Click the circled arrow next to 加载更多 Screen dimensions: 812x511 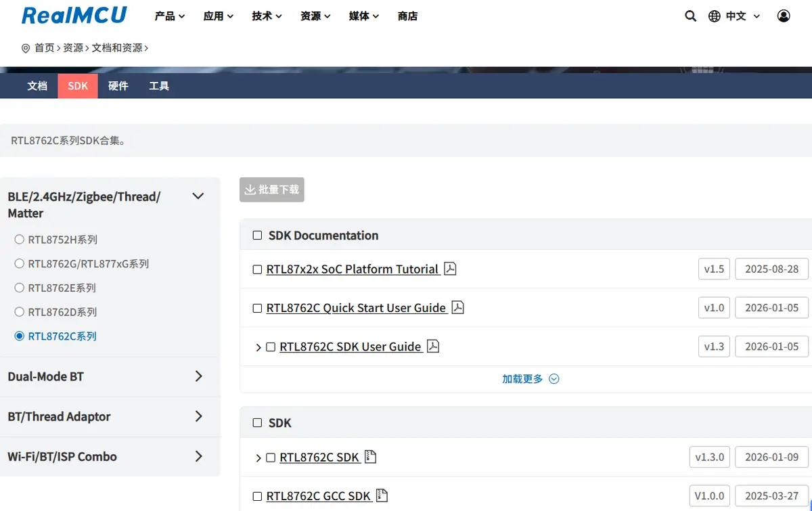tap(554, 379)
